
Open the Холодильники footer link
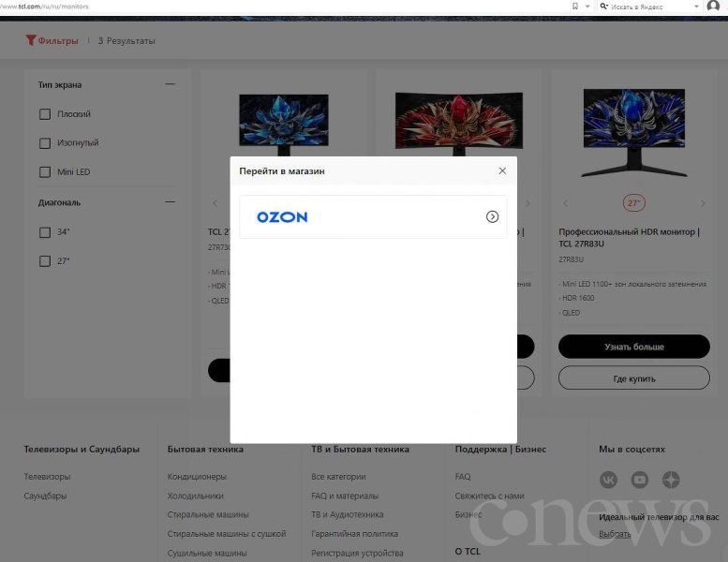point(196,495)
